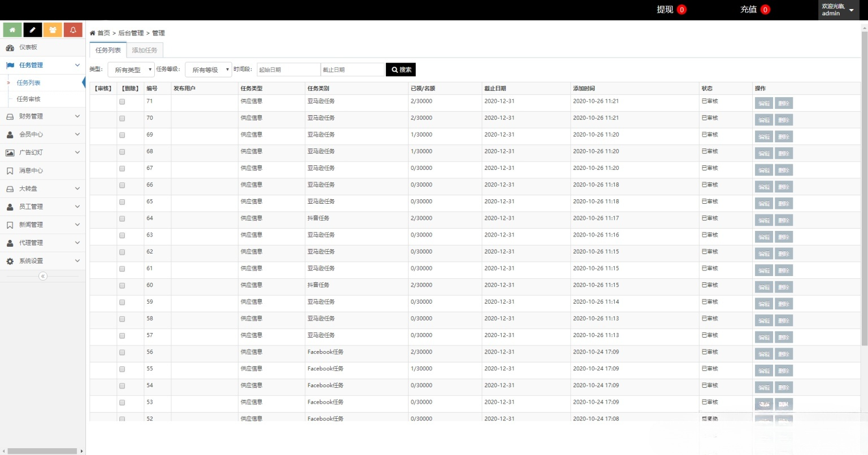Click the bookmark icon beside 消息中心

tap(10, 170)
